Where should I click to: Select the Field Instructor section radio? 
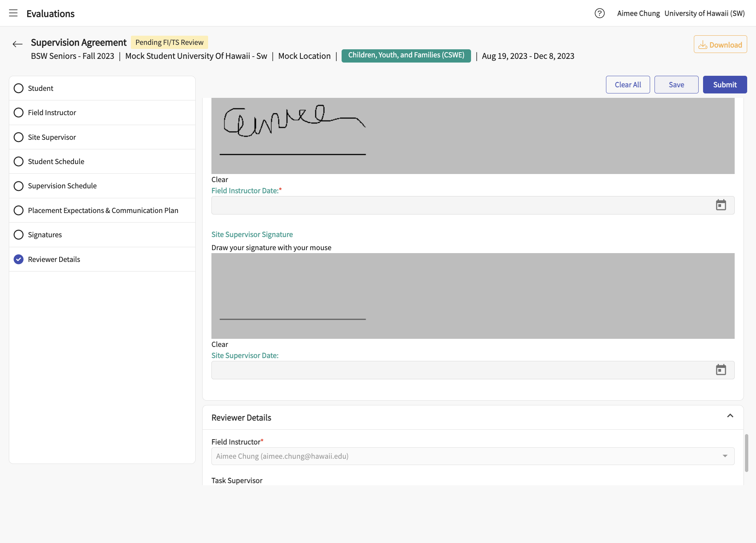[18, 113]
